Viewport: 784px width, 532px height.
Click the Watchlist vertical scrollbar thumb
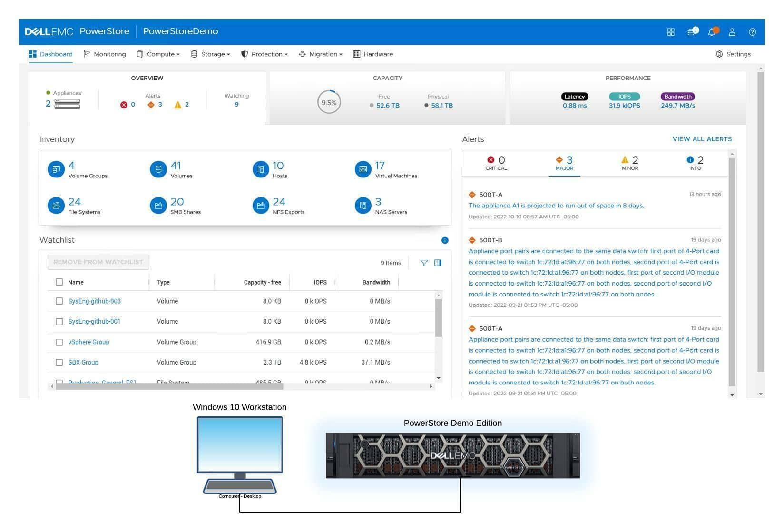tap(439, 318)
